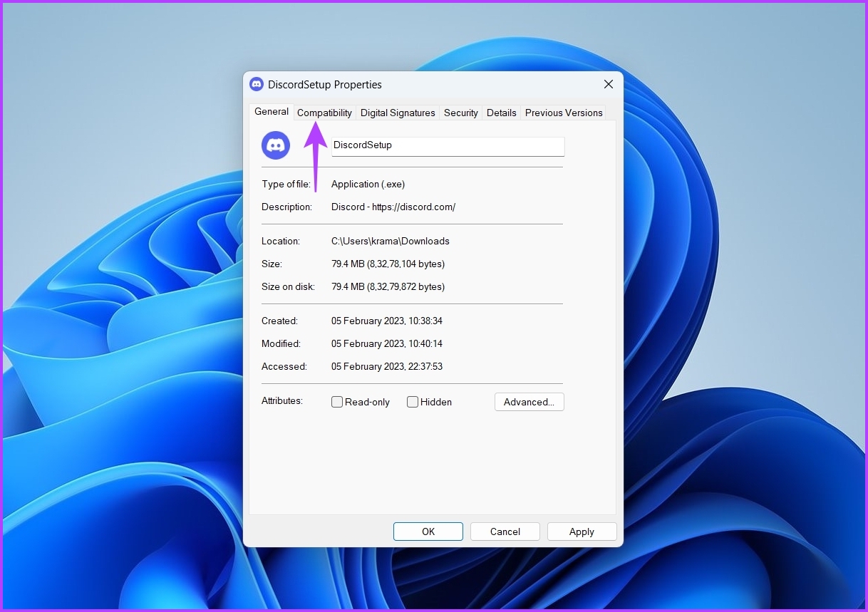Select the description text Discord - https://discord.com/
The width and height of the screenshot is (868, 612).
[393, 207]
